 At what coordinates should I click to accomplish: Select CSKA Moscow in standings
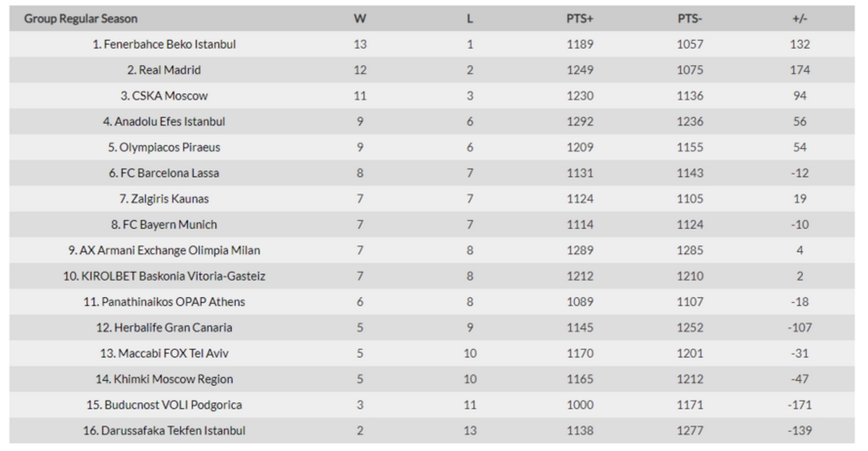coord(164,95)
